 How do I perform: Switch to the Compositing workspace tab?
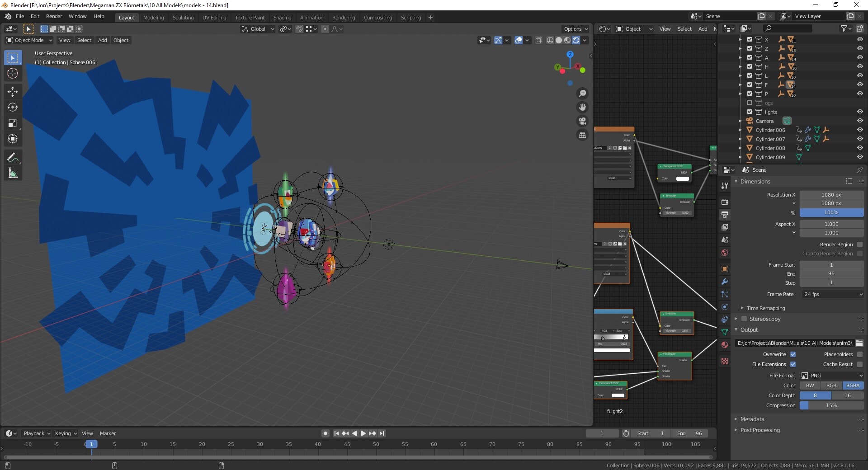378,18
